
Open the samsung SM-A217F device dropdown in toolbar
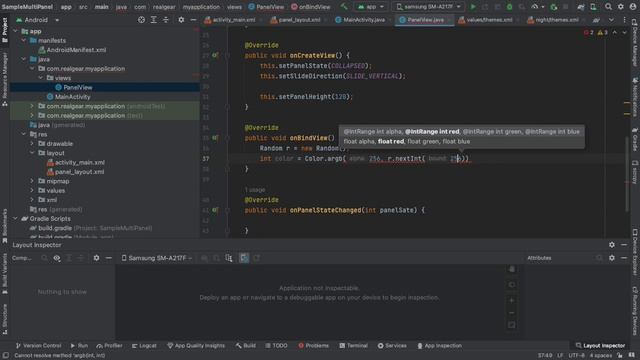(428, 7)
